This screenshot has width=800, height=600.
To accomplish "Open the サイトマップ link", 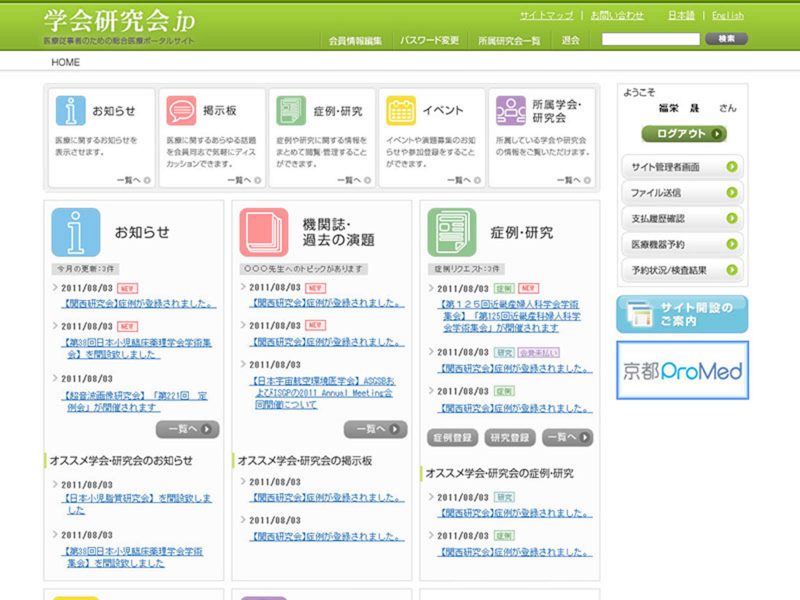I will tap(546, 16).
